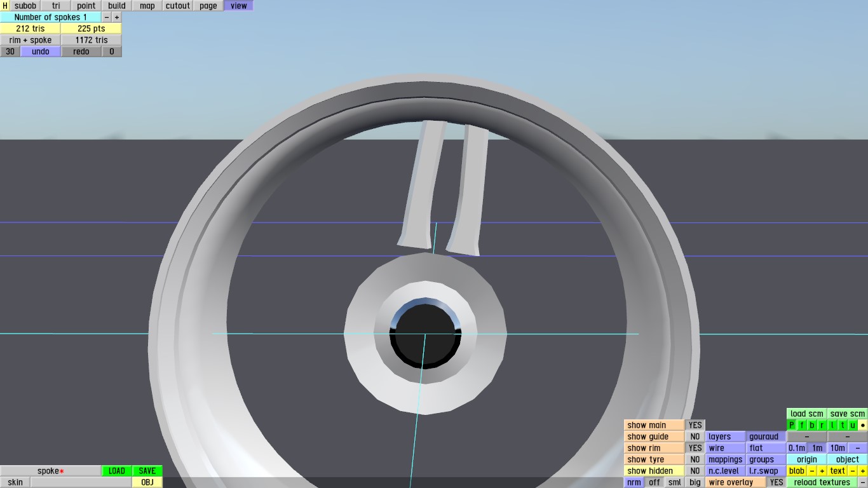Undo the last edit
This screenshot has width=868, height=488.
(x=41, y=51)
